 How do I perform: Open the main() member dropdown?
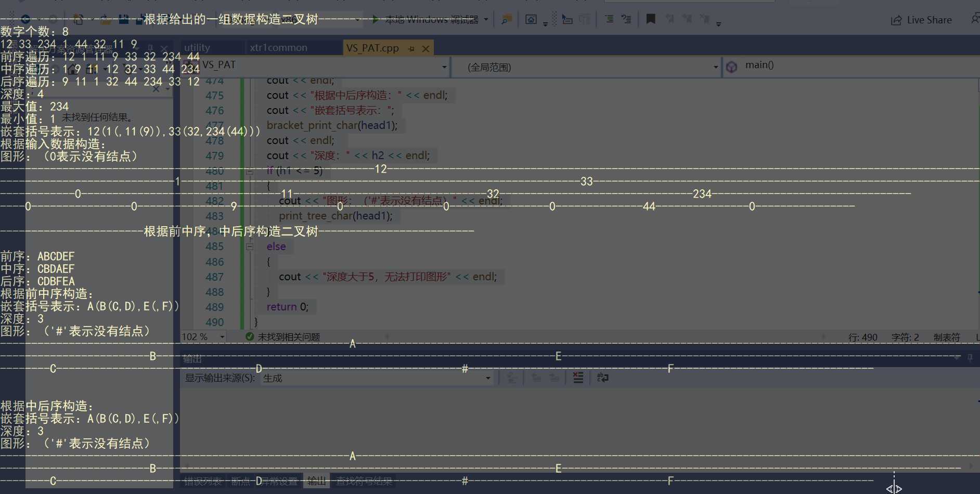(852, 66)
